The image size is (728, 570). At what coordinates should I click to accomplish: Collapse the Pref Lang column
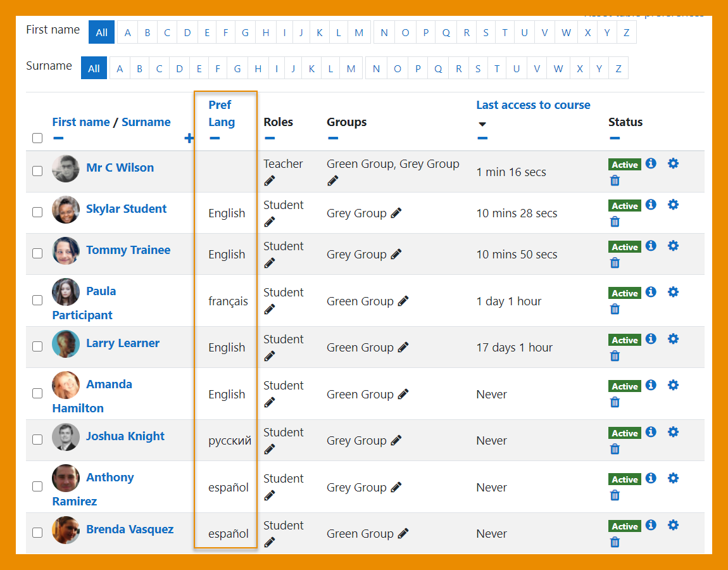point(215,138)
